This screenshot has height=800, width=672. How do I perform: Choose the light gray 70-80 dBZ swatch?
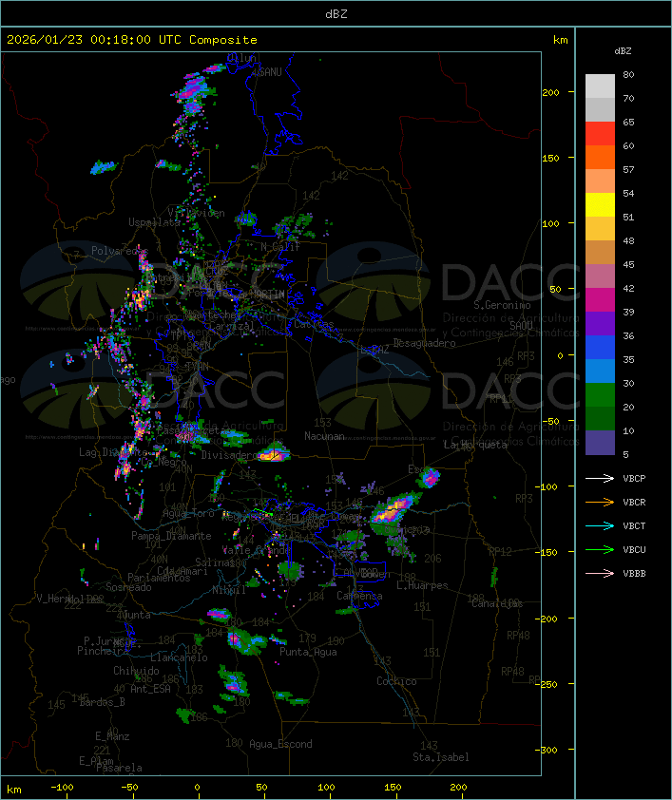pos(600,86)
